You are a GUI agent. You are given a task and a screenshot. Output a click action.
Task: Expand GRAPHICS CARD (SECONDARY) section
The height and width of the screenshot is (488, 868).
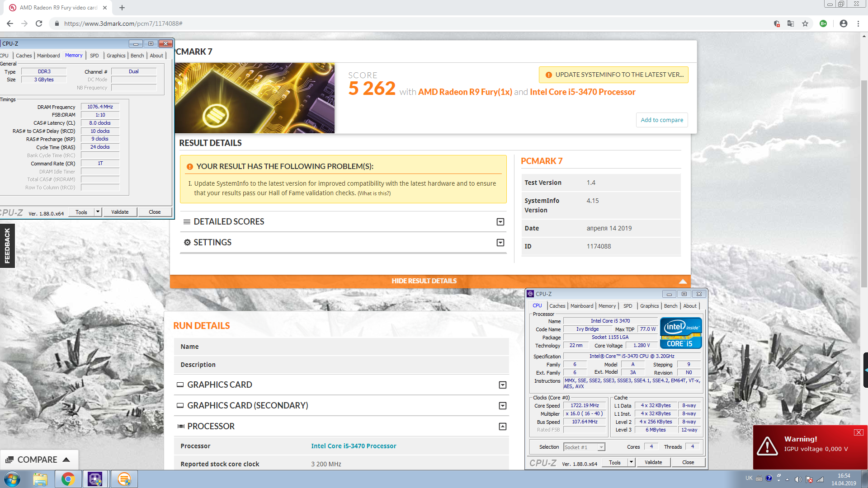341,406
